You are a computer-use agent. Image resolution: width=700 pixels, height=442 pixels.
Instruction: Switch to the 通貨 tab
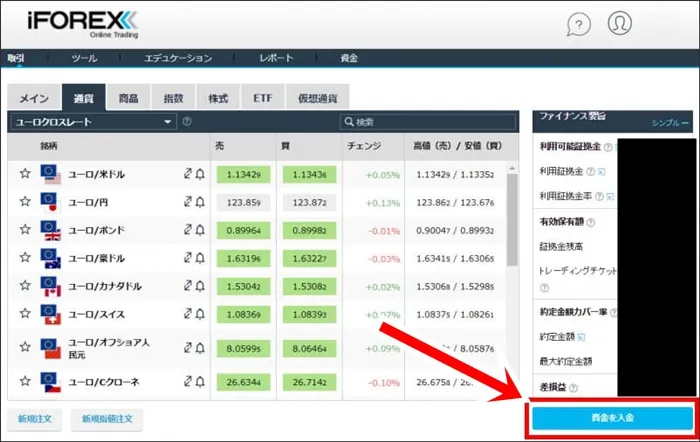pyautogui.click(x=84, y=97)
